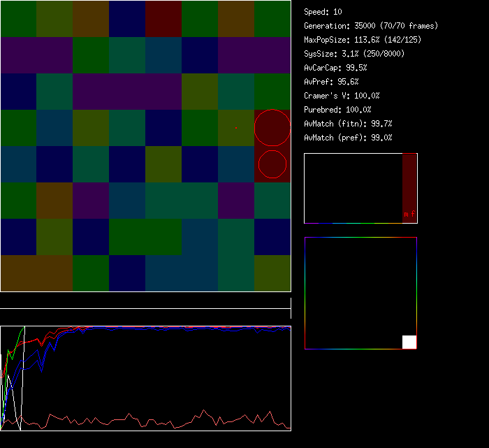The image size is (489, 448).
Task: Click the tiny red dot left of the large circle
Action: [x=236, y=127]
